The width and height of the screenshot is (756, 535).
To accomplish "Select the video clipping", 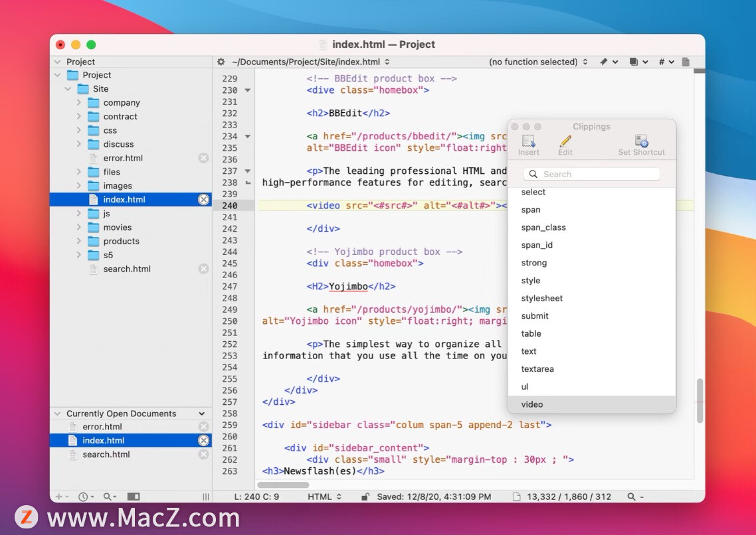I will 592,404.
